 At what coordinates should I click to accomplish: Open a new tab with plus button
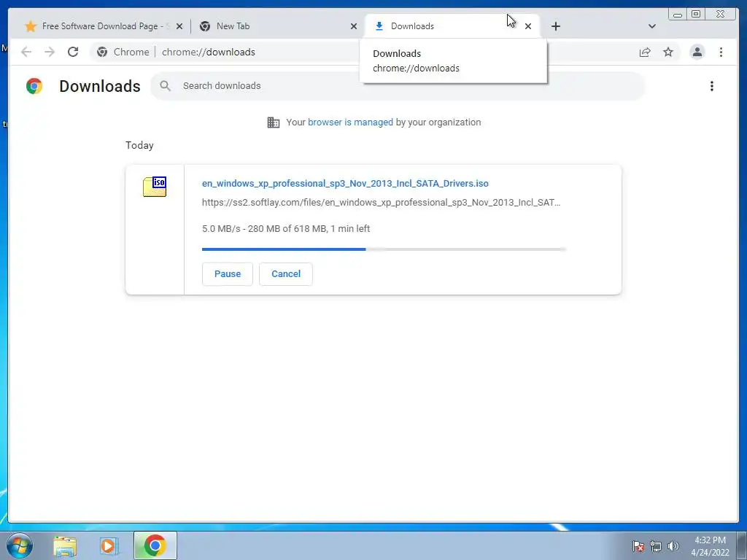click(555, 26)
